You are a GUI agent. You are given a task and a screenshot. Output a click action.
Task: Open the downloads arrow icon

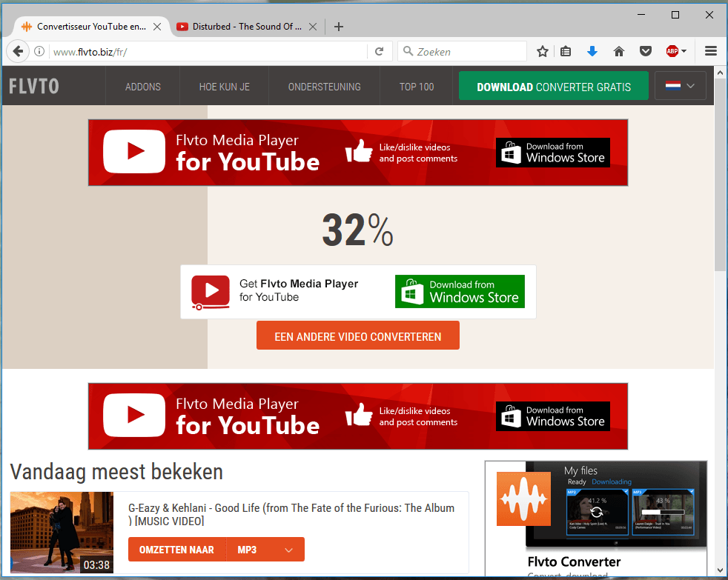coord(592,52)
